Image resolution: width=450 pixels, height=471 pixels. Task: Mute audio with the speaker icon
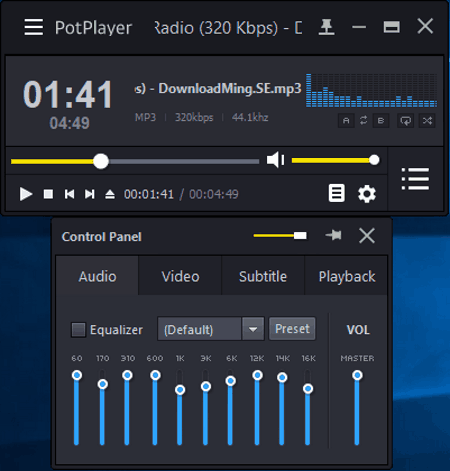coord(275,160)
